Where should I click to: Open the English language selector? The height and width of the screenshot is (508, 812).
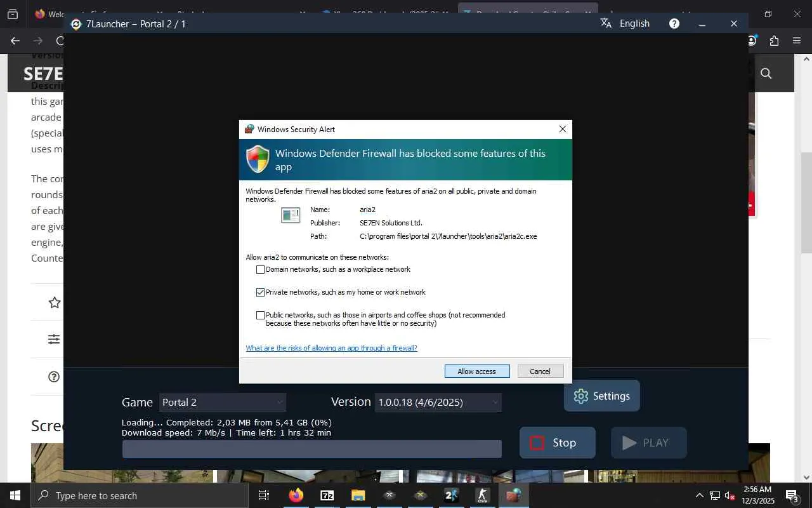634,23
